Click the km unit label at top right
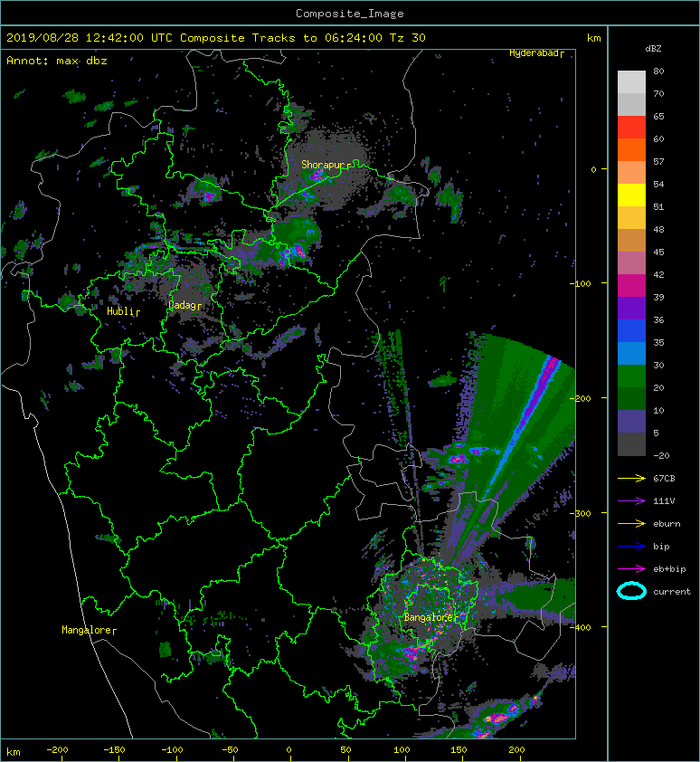The width and height of the screenshot is (700, 762). (593, 38)
